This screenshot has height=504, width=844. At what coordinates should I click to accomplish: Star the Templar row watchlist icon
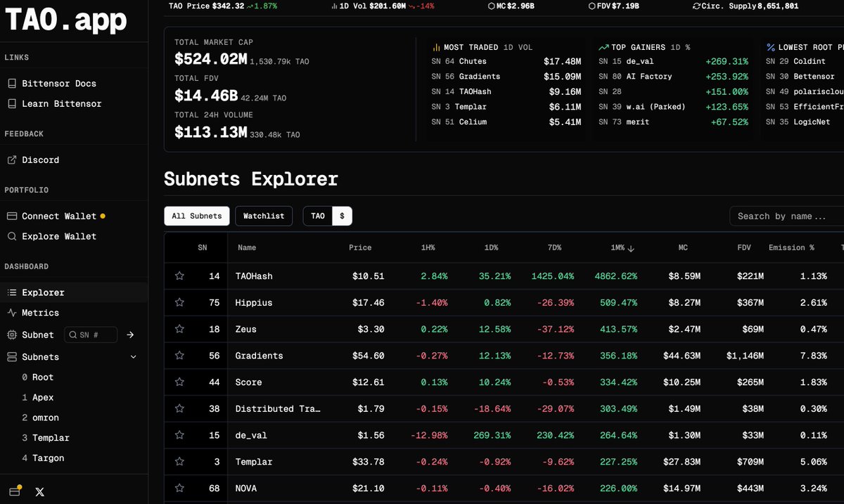click(x=179, y=462)
